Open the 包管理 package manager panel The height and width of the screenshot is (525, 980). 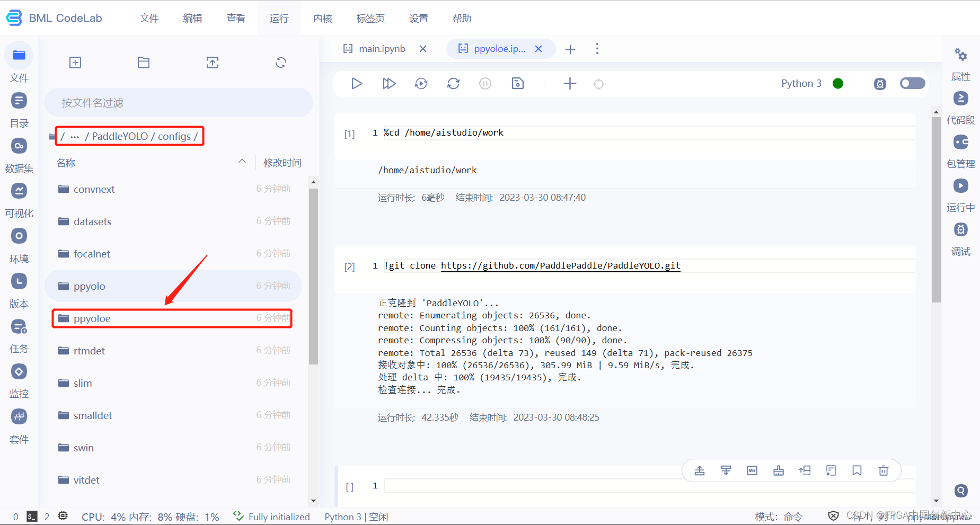[x=961, y=151]
